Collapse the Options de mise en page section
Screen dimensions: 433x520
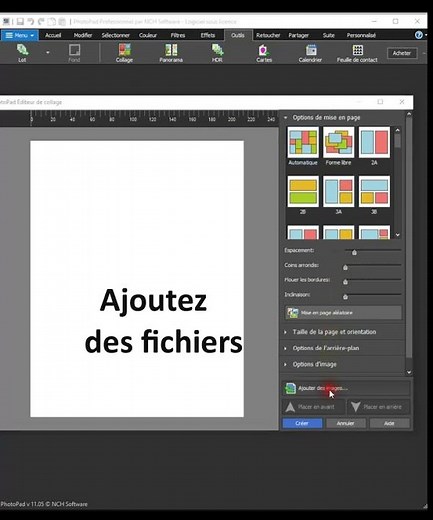285,117
